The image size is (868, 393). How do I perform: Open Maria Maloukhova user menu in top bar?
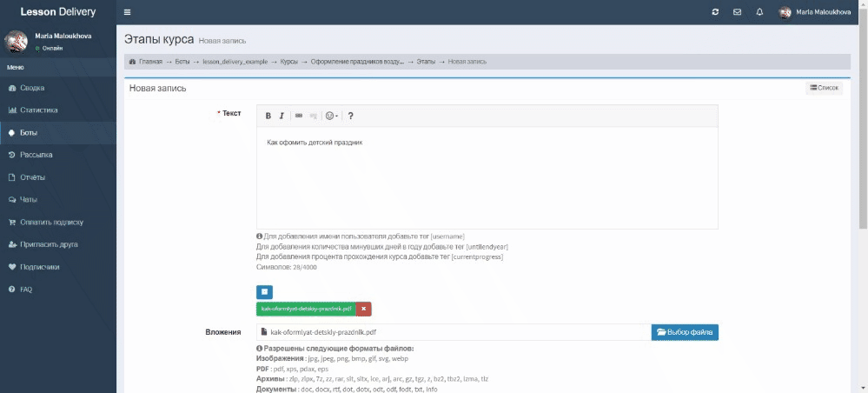815,12
